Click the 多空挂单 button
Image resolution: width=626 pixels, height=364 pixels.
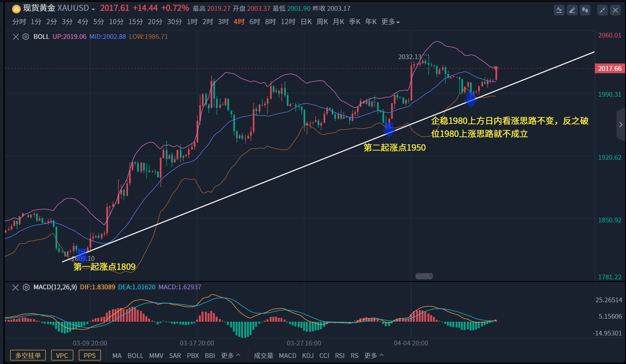coord(28,355)
